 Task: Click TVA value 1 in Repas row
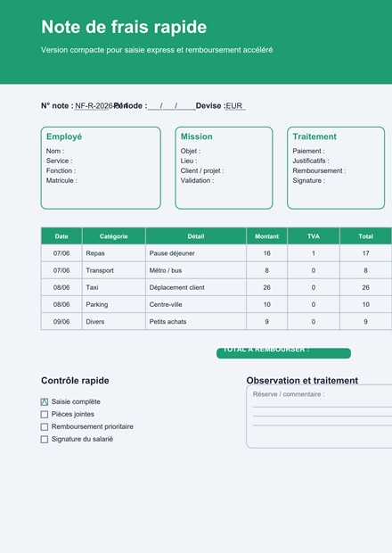point(314,253)
